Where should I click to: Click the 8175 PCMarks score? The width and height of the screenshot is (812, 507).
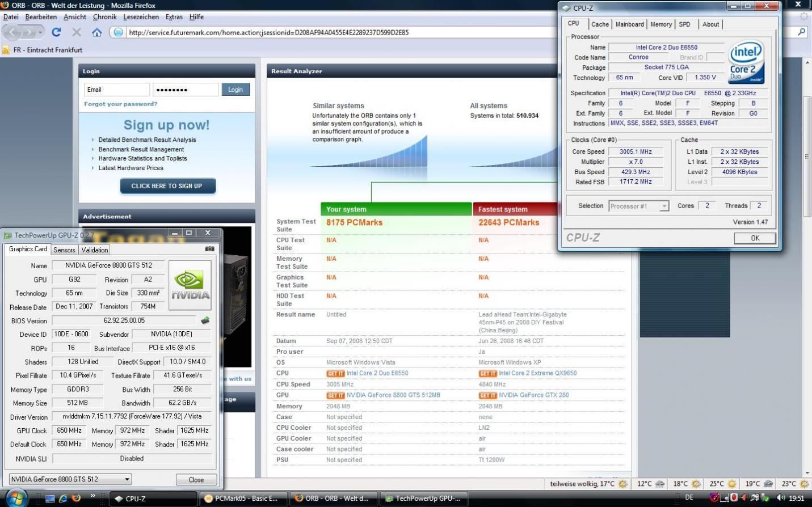click(354, 222)
